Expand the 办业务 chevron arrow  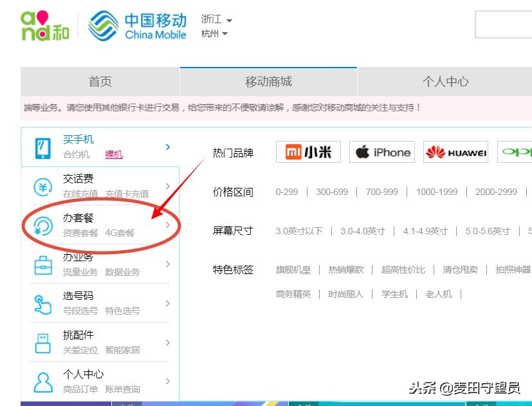point(168,264)
